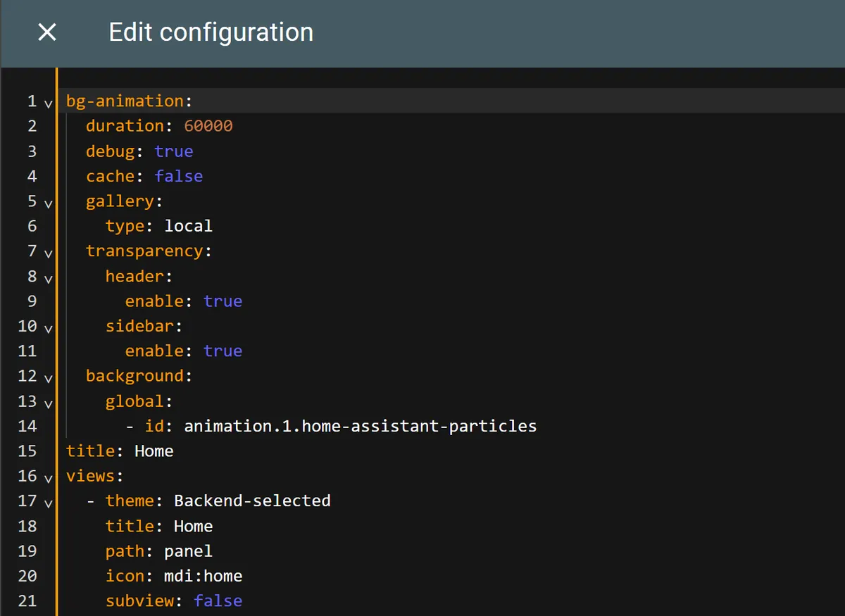Click the subview value false
Image resolution: width=845 pixels, height=616 pixels.
218,601
